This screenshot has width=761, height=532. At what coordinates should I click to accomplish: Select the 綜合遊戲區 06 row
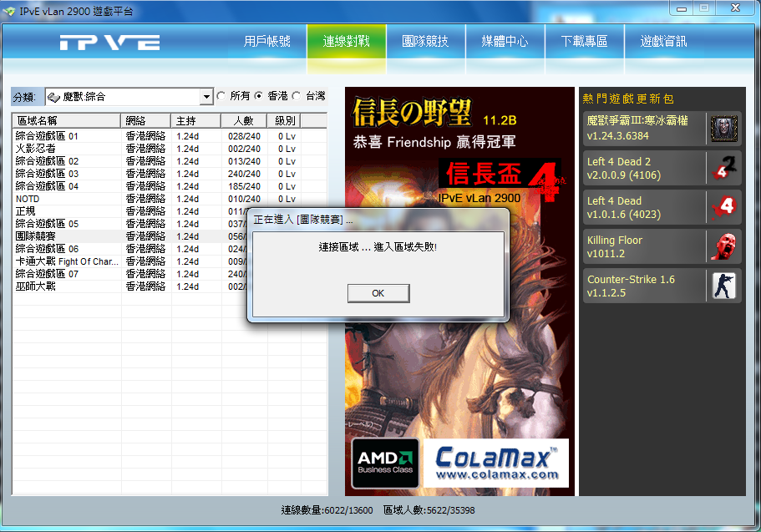tap(130, 249)
